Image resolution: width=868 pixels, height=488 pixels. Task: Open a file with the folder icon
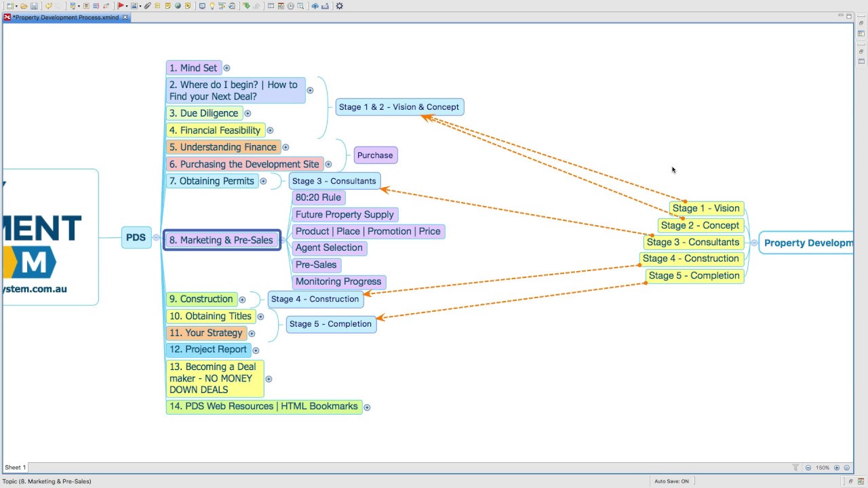tap(24, 5)
